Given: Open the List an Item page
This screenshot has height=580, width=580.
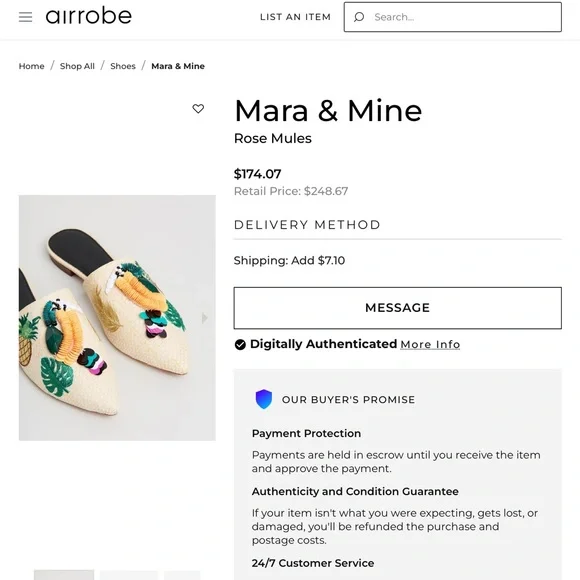Looking at the screenshot, I should (x=295, y=17).
